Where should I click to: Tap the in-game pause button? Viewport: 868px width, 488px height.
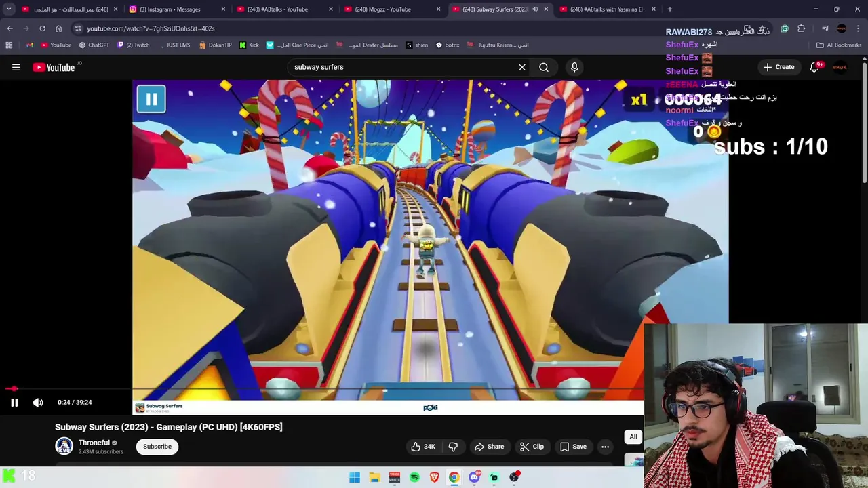coord(151,99)
